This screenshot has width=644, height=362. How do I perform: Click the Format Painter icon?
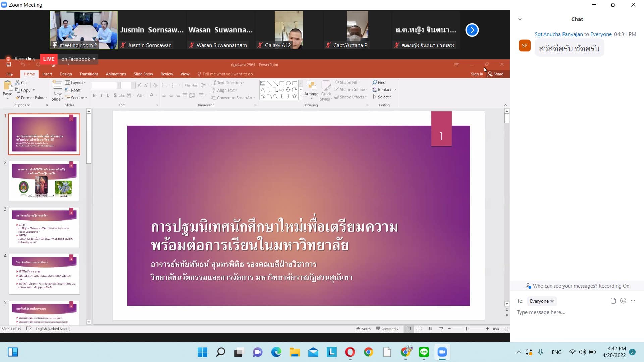click(18, 98)
